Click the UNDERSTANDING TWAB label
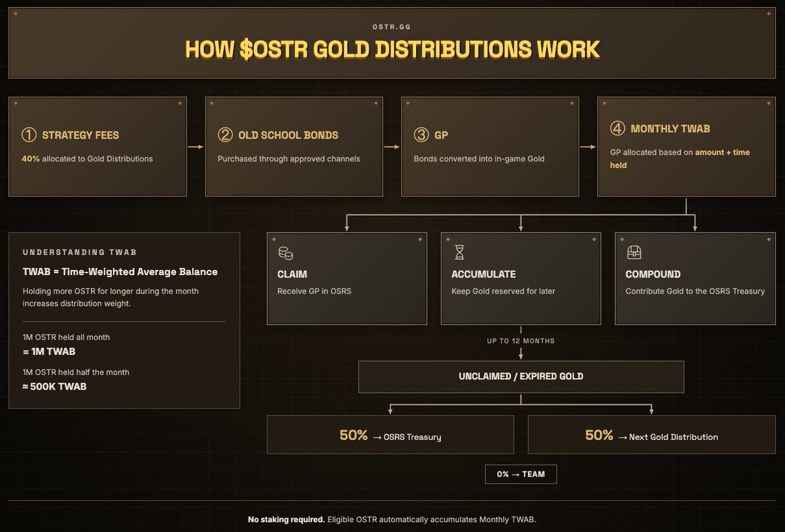The image size is (785, 532). [x=79, y=252]
